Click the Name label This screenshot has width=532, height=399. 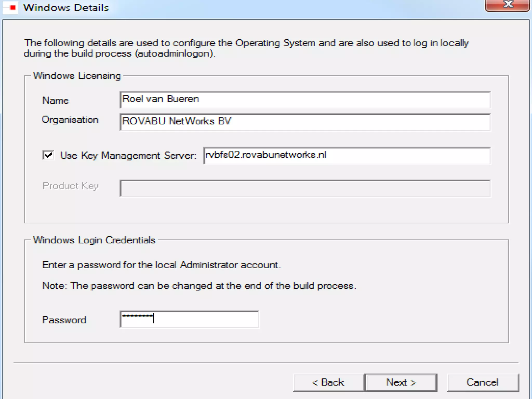click(x=56, y=100)
